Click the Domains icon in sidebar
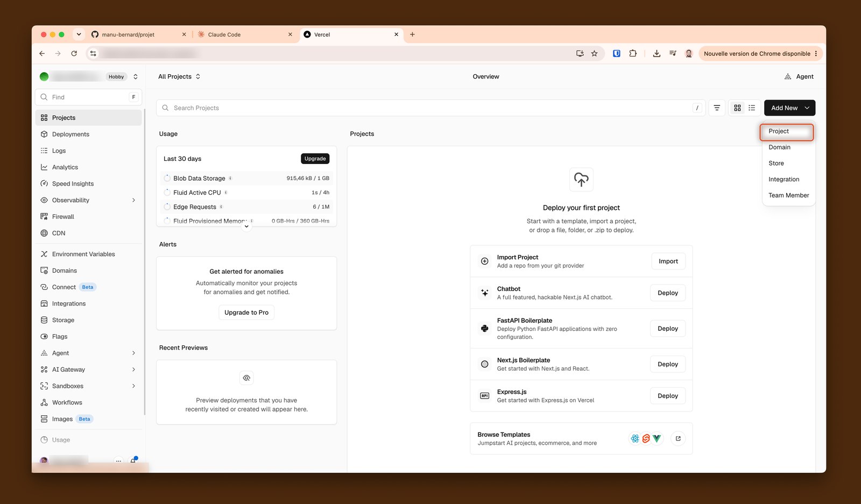The height and width of the screenshot is (504, 861). pos(44,271)
